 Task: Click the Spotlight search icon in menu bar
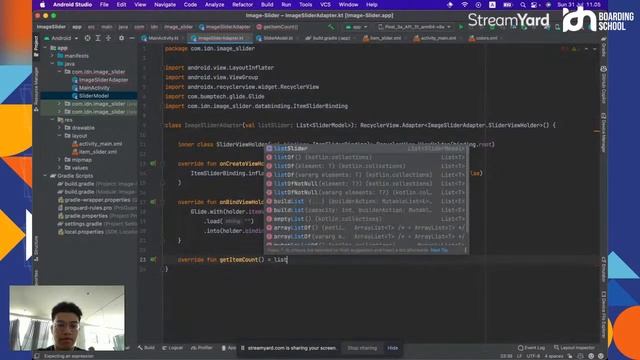tap(523, 5)
